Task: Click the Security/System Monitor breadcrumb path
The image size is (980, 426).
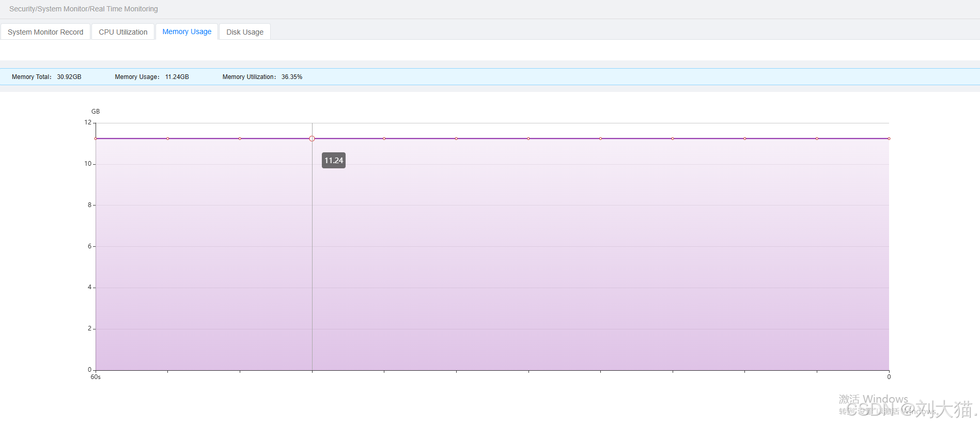Action: point(83,9)
